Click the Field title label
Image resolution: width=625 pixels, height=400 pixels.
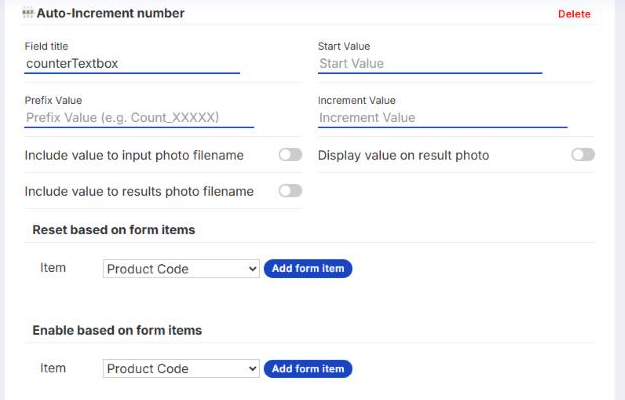46,46
